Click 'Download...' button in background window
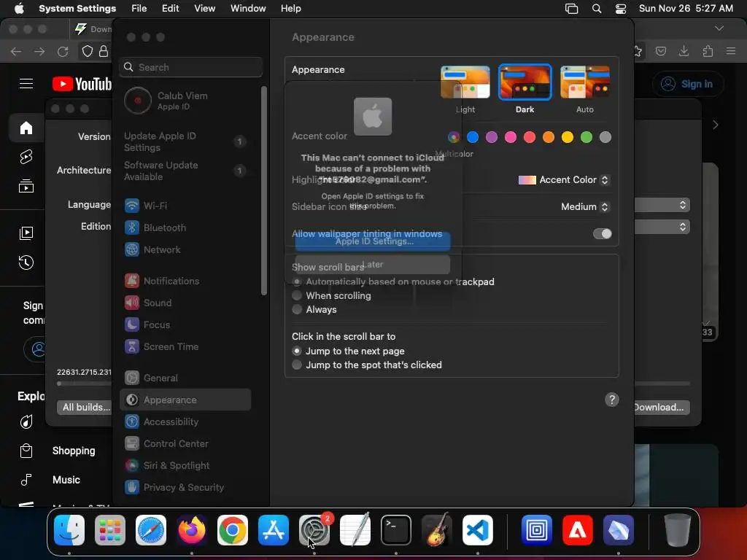Viewport: 747px width, 560px height. [661, 407]
